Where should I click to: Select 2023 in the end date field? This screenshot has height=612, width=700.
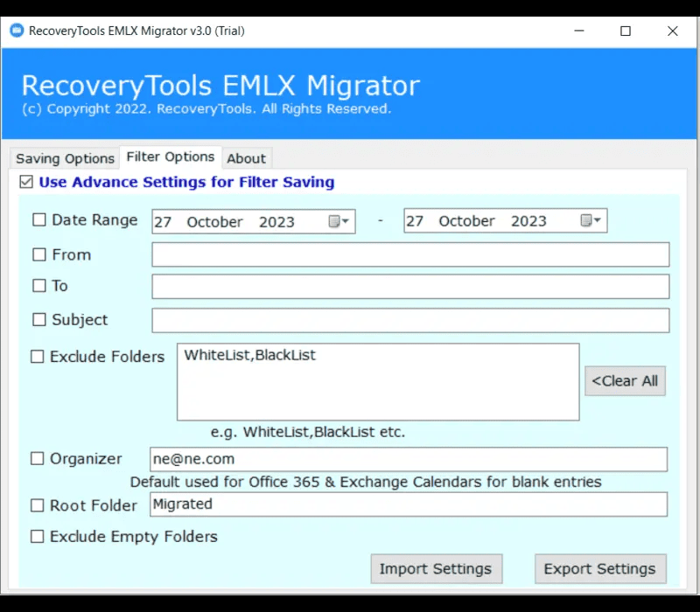coord(528,221)
